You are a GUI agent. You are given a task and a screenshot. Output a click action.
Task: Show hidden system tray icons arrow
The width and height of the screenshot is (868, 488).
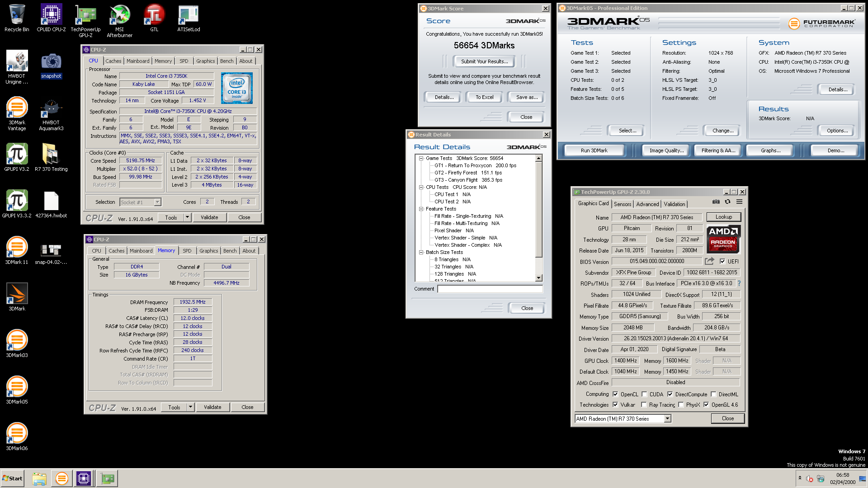click(x=800, y=478)
